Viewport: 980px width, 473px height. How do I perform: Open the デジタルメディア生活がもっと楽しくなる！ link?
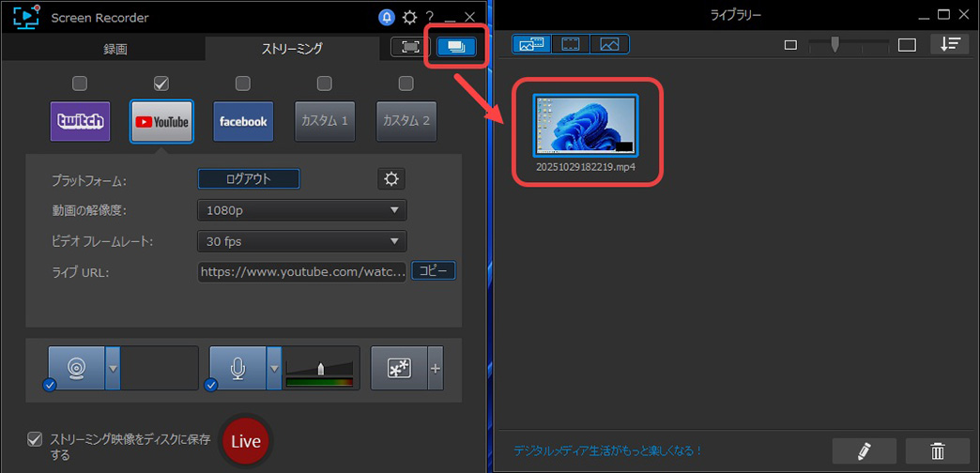tap(608, 450)
